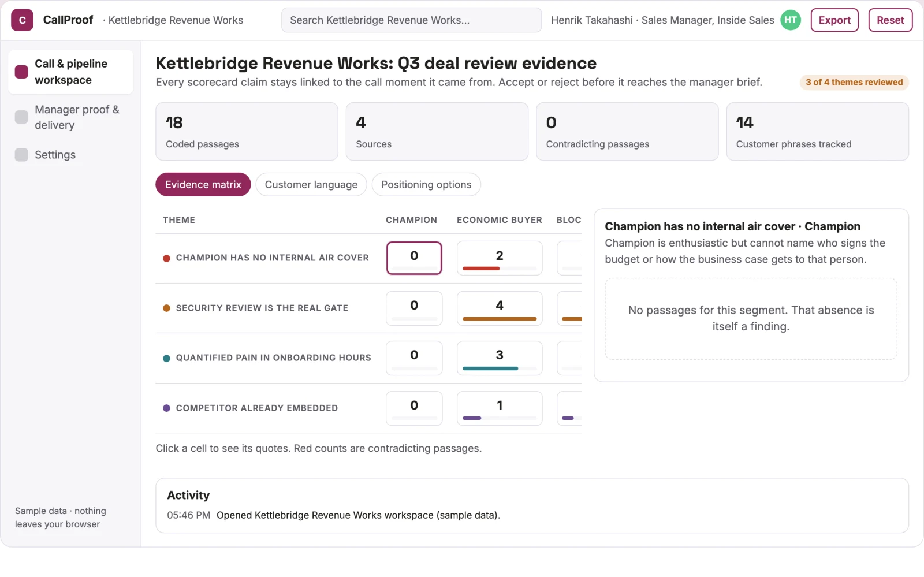
Task: Click the Economic Buyer column header
Action: 500,220
